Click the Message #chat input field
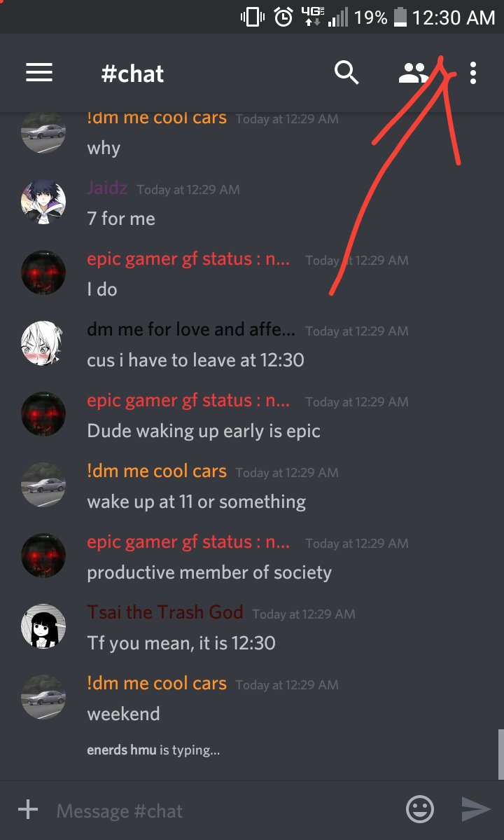The height and width of the screenshot is (840, 504). coord(225,811)
